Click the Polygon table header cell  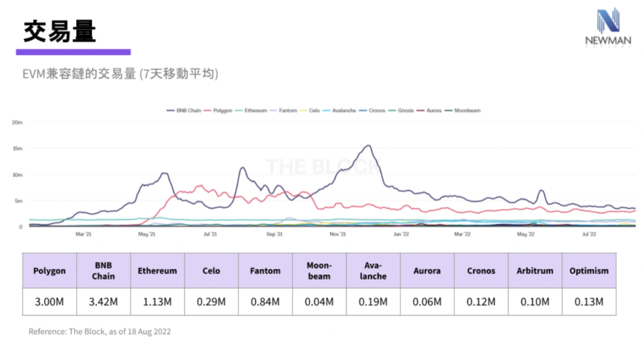[49, 271]
